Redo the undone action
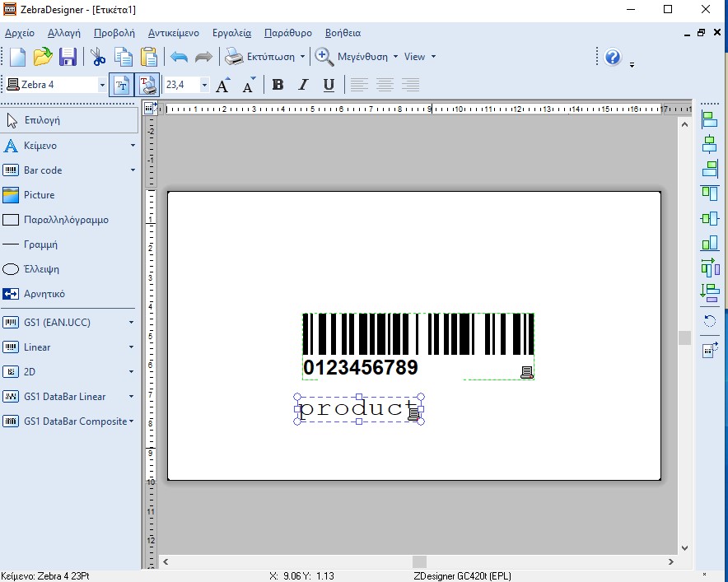Image resolution: width=728 pixels, height=582 pixels. 203,57
